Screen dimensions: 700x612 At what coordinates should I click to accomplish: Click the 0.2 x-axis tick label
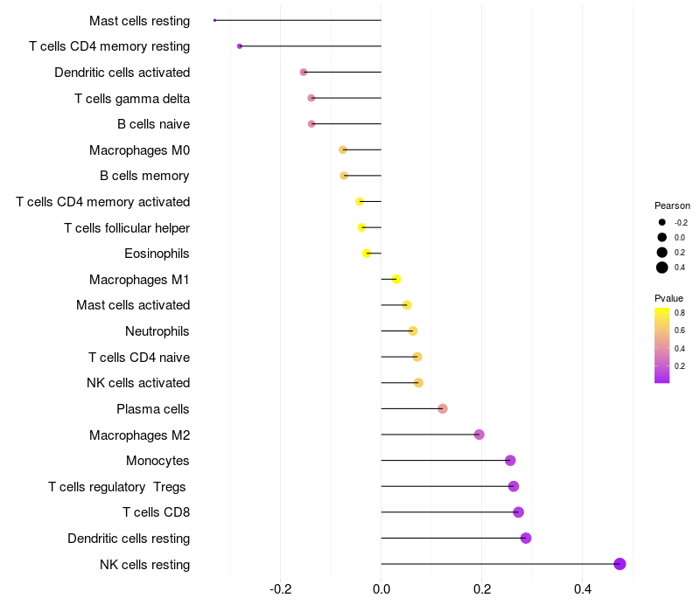(482, 589)
